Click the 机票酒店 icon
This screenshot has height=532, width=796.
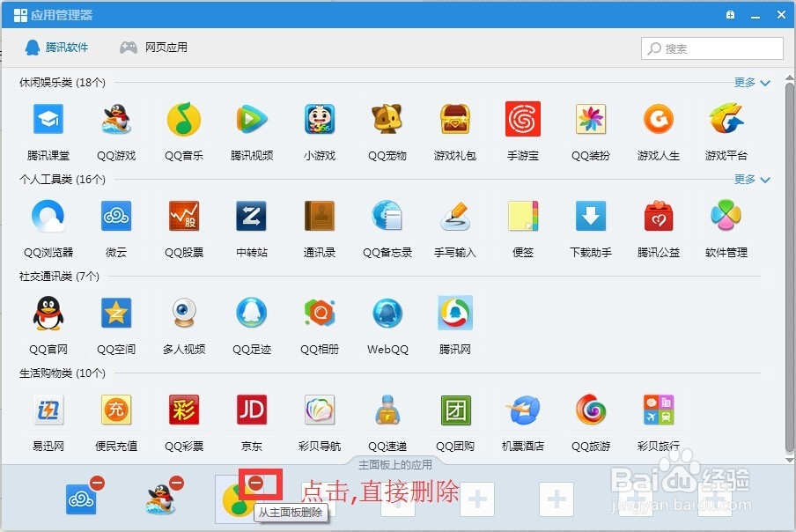(x=523, y=410)
